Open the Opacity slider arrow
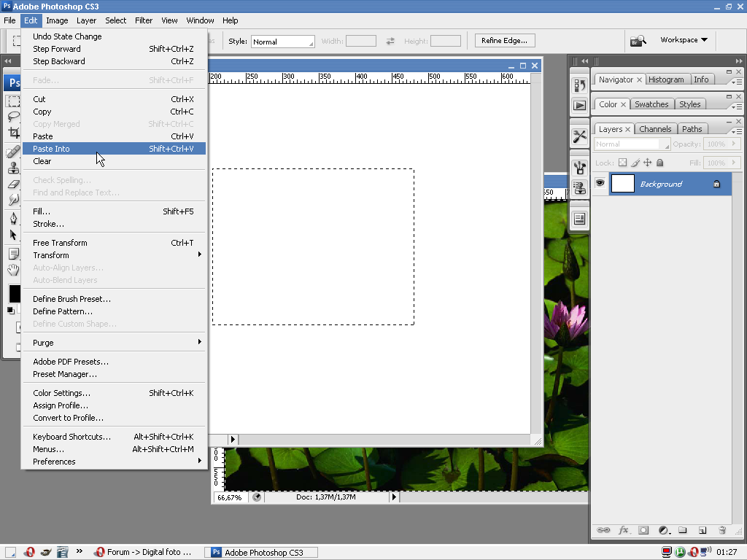Viewport: 747px width, 560px height. [734, 144]
